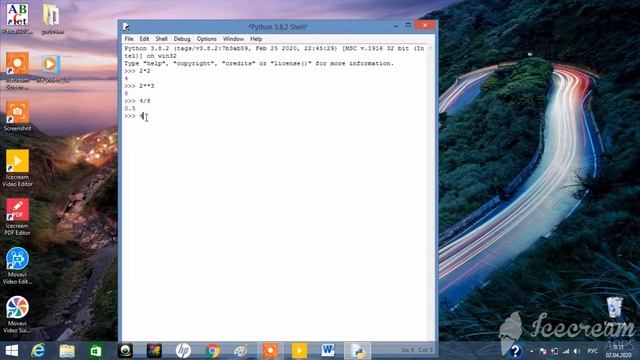
Task: Click the shell line '>>> 2**3'
Action: coord(139,86)
